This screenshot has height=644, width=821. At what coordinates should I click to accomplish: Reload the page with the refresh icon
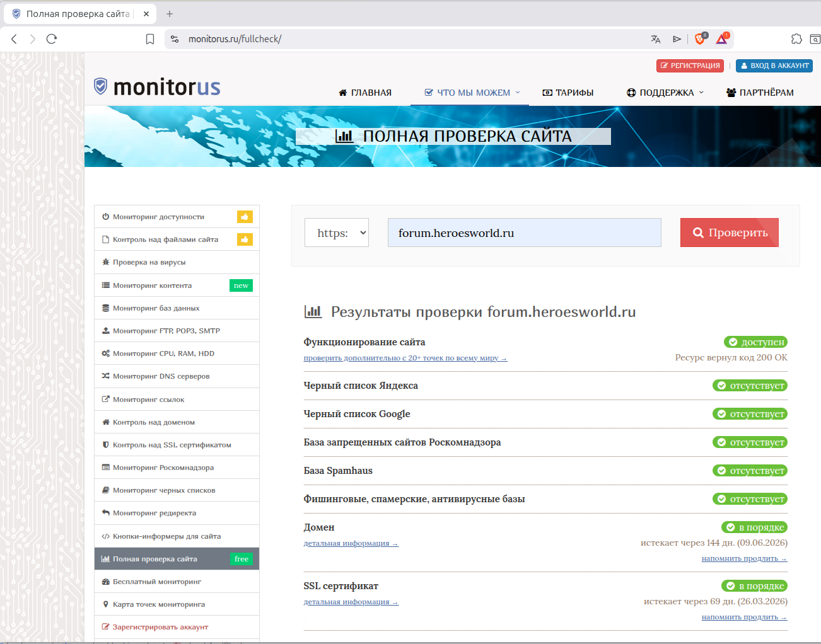coord(52,39)
